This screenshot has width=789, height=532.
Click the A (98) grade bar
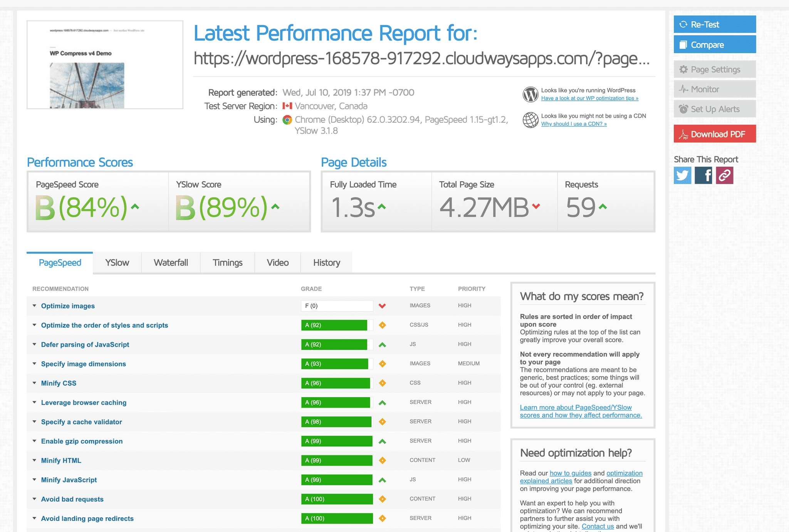(337, 422)
